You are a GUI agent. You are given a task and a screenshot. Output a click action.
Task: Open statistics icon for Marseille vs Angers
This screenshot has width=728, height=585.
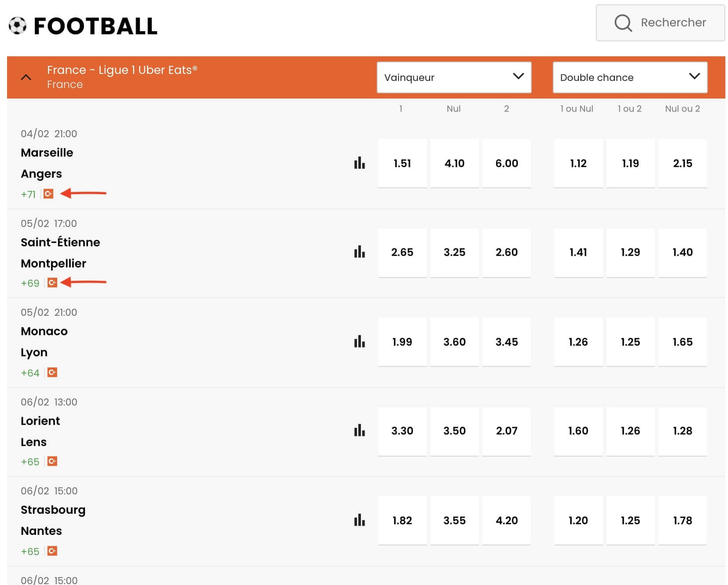coord(359,163)
